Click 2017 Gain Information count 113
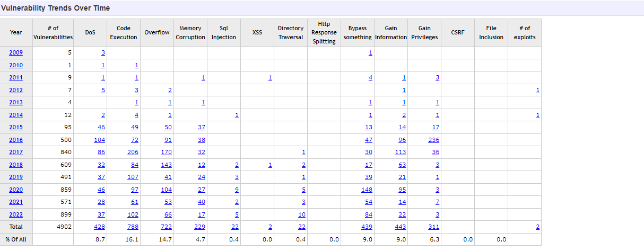Viewport: 644px width, 251px height. click(401, 153)
